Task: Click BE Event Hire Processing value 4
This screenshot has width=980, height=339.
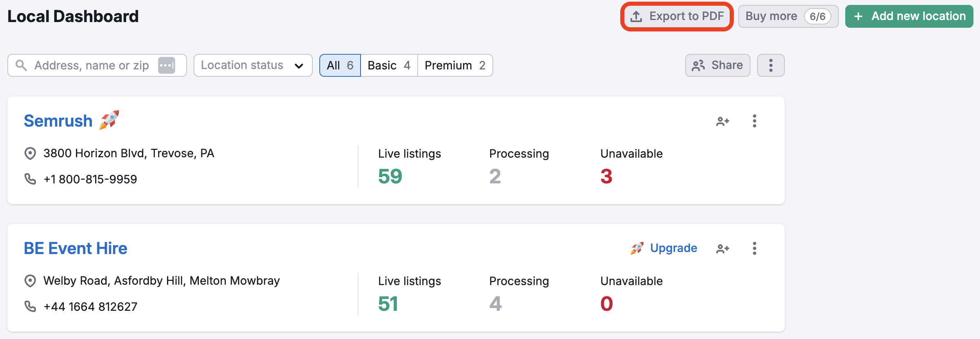Action: [495, 304]
